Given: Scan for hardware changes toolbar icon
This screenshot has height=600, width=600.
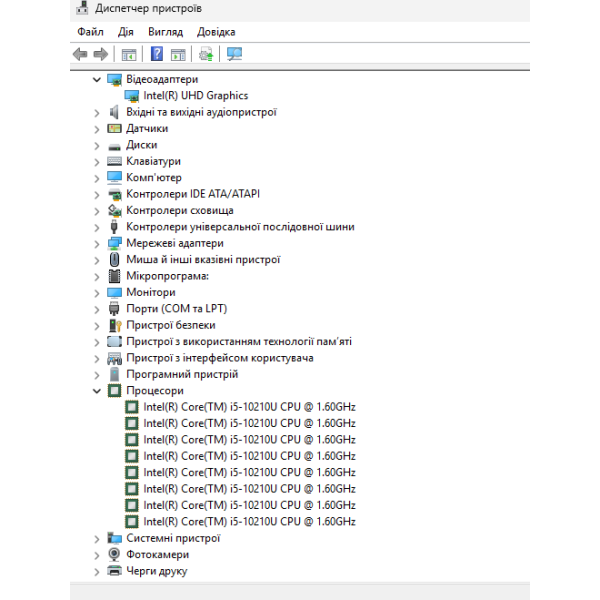Looking at the screenshot, I should click(x=234, y=54).
